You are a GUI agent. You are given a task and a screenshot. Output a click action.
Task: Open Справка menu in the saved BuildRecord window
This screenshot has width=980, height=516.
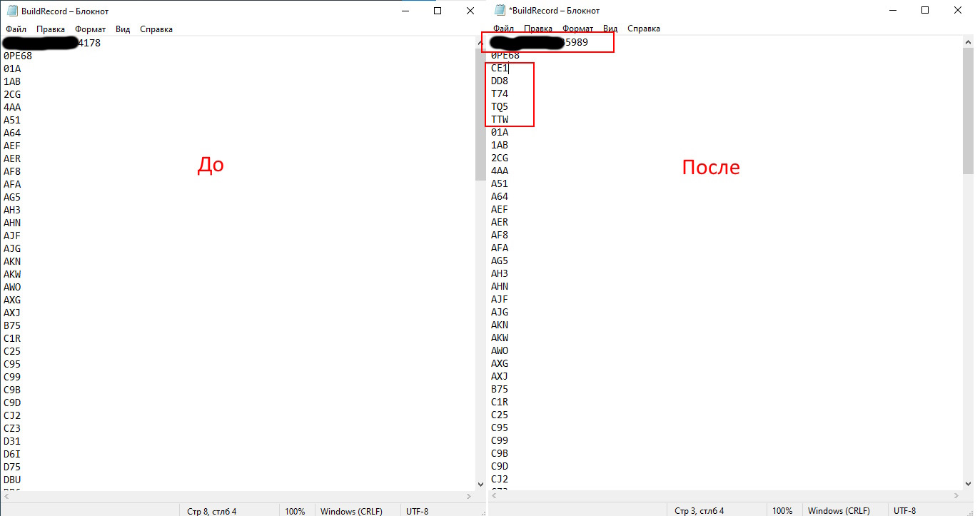pos(156,29)
